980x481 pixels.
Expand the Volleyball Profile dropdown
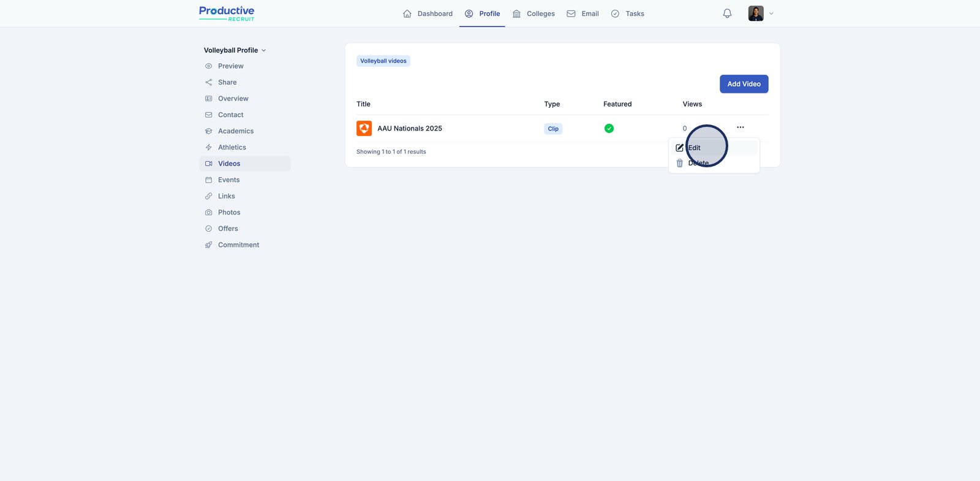[235, 50]
